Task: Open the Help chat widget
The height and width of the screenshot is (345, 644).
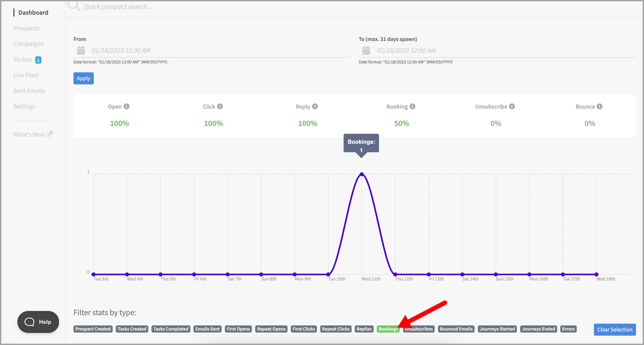Action: [x=38, y=322]
